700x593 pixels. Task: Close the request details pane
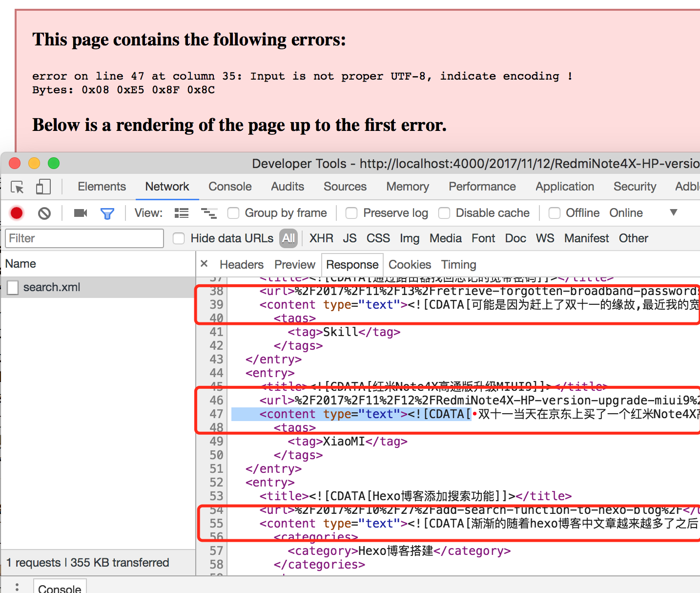pyautogui.click(x=205, y=264)
